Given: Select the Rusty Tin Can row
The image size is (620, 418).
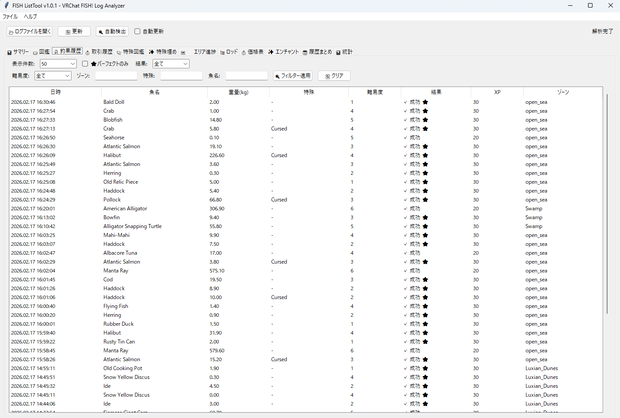Looking at the screenshot, I should (306, 342).
